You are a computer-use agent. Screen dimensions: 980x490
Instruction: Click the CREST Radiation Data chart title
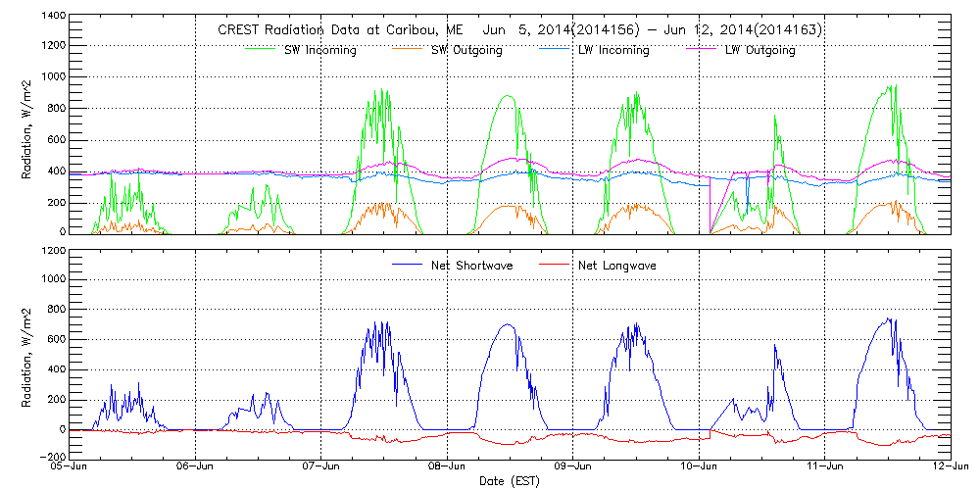519,30
